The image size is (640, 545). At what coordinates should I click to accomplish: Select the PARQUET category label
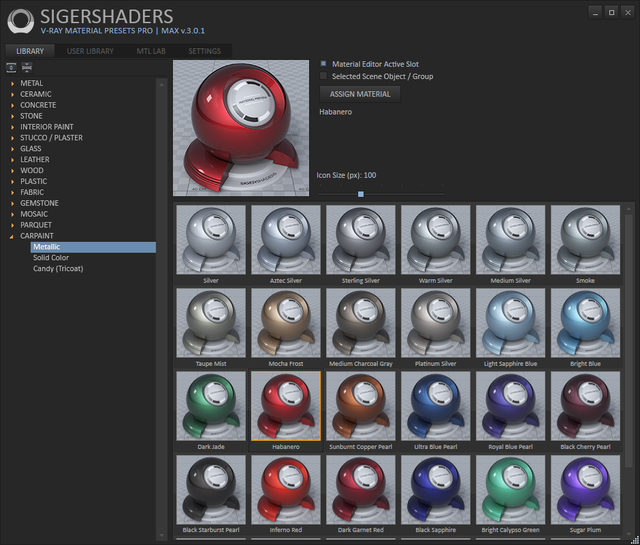point(36,225)
